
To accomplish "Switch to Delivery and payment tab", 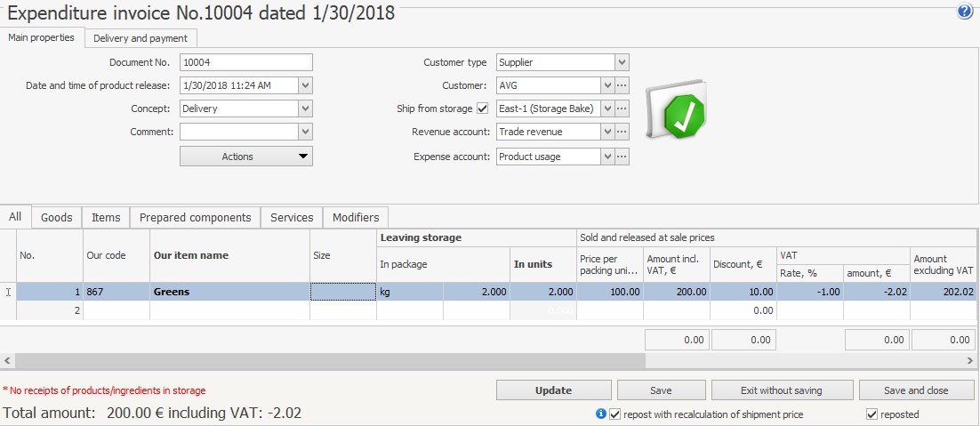I will pyautogui.click(x=141, y=38).
